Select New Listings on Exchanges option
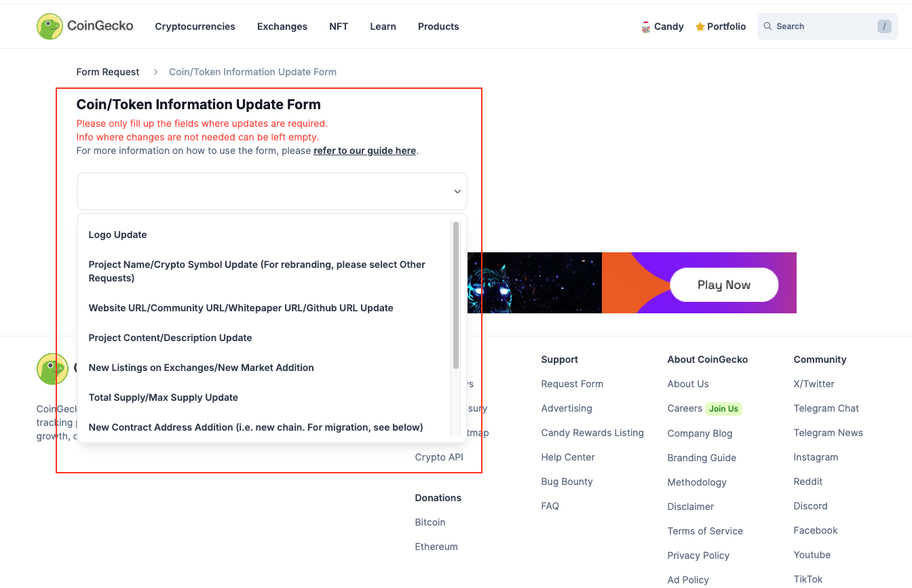The height and width of the screenshot is (588, 912). click(265, 368)
